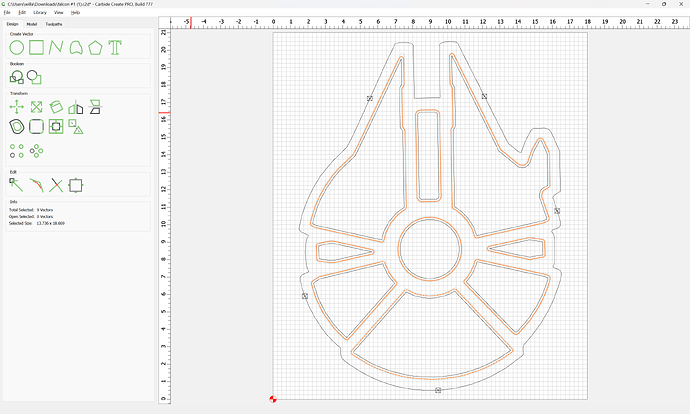Open the Linear Array (four circles) tool

click(17, 150)
